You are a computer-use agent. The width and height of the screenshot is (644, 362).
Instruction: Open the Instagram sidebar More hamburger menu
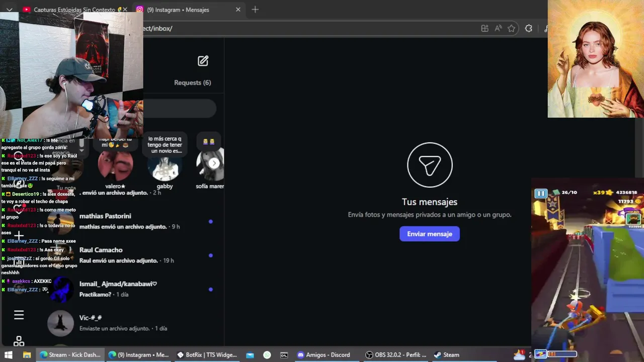coord(19,315)
